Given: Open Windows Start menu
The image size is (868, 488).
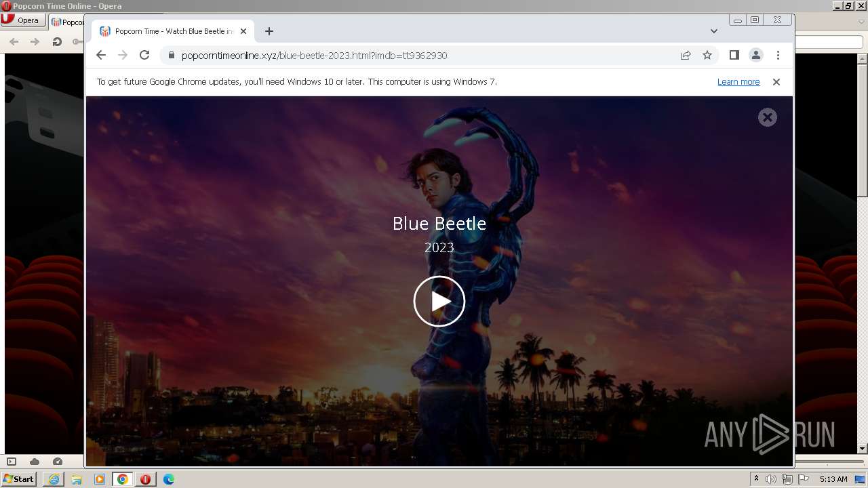Looking at the screenshot, I should click(18, 479).
